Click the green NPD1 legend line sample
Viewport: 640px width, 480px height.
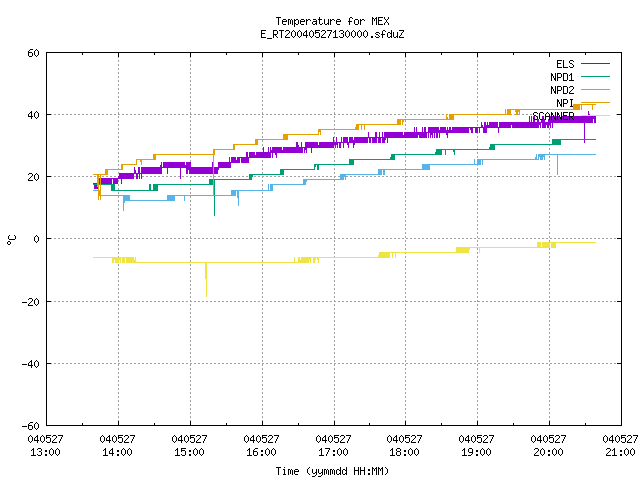(595, 76)
